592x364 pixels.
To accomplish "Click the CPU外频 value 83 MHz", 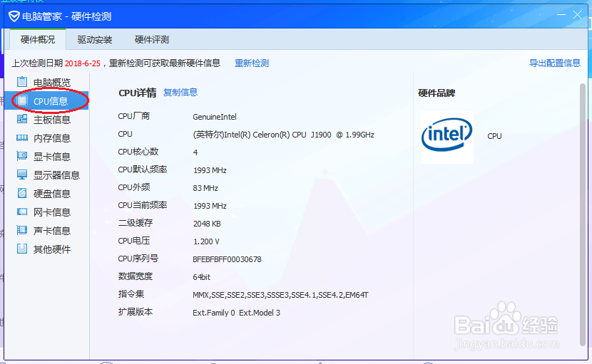I will click(x=205, y=188).
